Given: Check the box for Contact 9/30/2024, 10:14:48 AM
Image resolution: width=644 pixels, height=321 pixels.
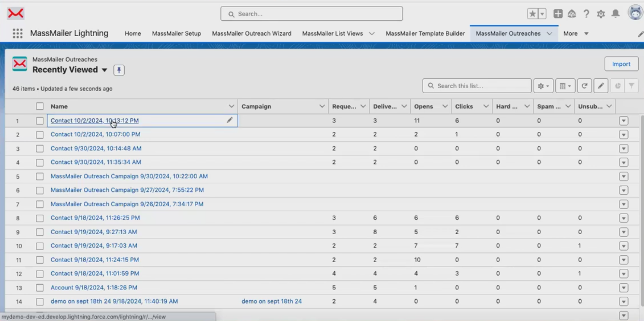Looking at the screenshot, I should tap(40, 149).
